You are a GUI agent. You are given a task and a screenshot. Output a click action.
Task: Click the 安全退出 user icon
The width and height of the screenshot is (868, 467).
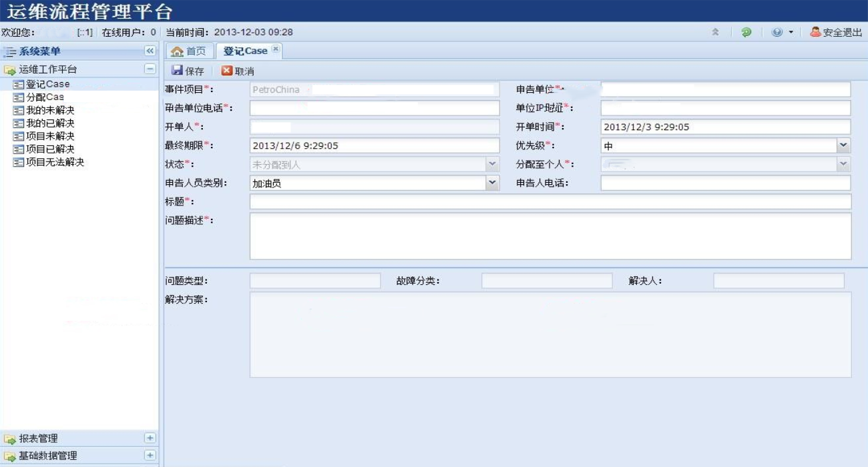click(x=815, y=32)
